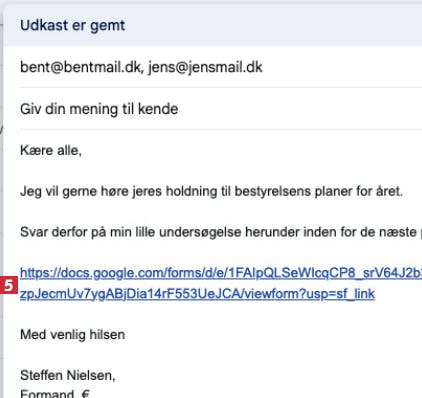Screen dimensions: 422x398
Task: Click the signature name "Steffen Nielsen,"
Action: (x=68, y=375)
